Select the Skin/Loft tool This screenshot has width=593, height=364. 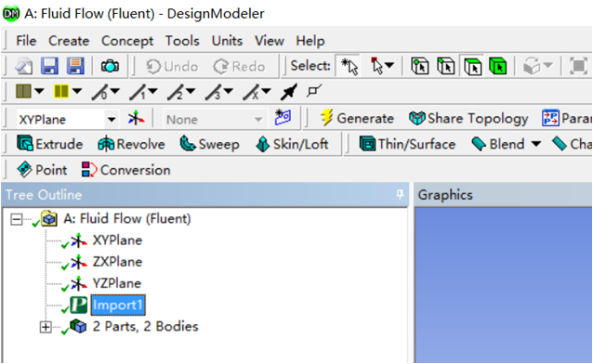[292, 144]
